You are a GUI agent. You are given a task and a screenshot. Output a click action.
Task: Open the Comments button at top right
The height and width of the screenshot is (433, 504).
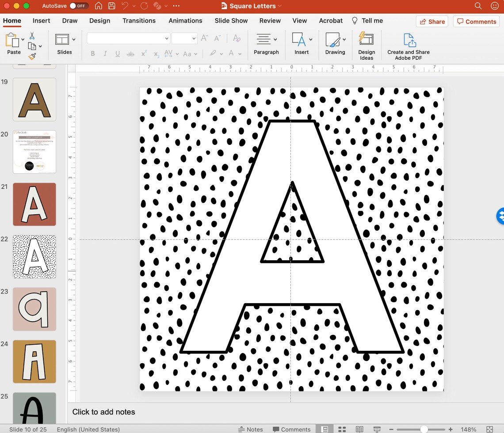pyautogui.click(x=476, y=22)
